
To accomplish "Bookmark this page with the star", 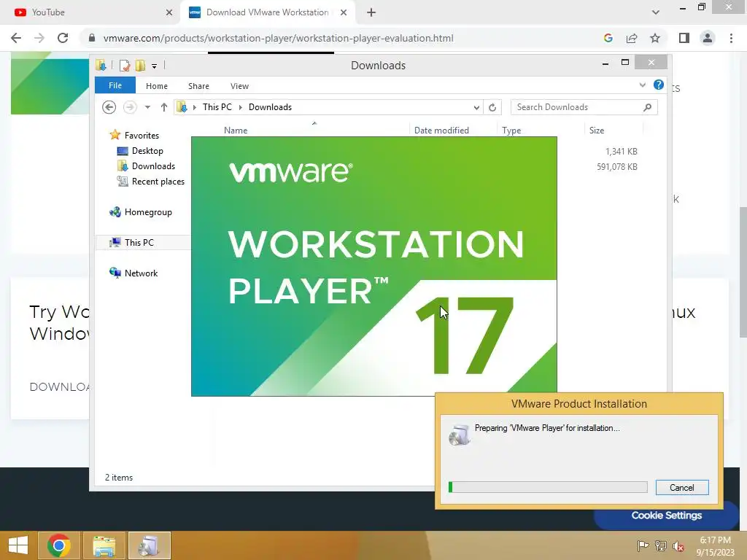I will pyautogui.click(x=655, y=38).
